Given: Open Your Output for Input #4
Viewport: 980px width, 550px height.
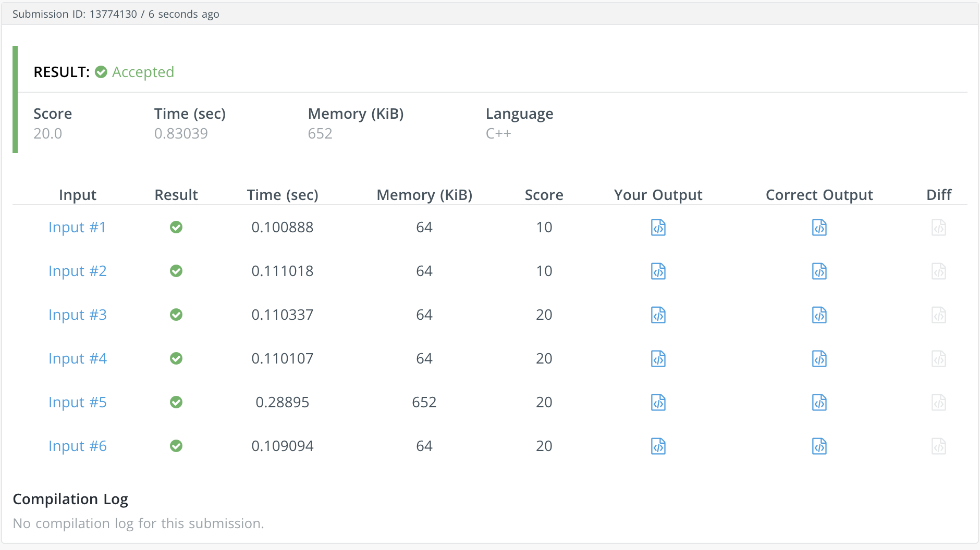Looking at the screenshot, I should click(658, 359).
